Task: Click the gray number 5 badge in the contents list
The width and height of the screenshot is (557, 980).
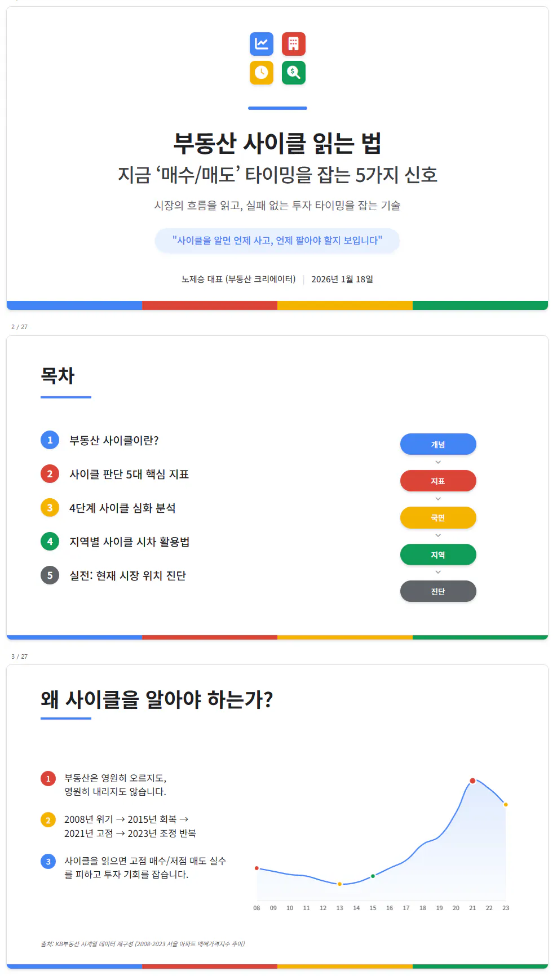Action: coord(50,575)
